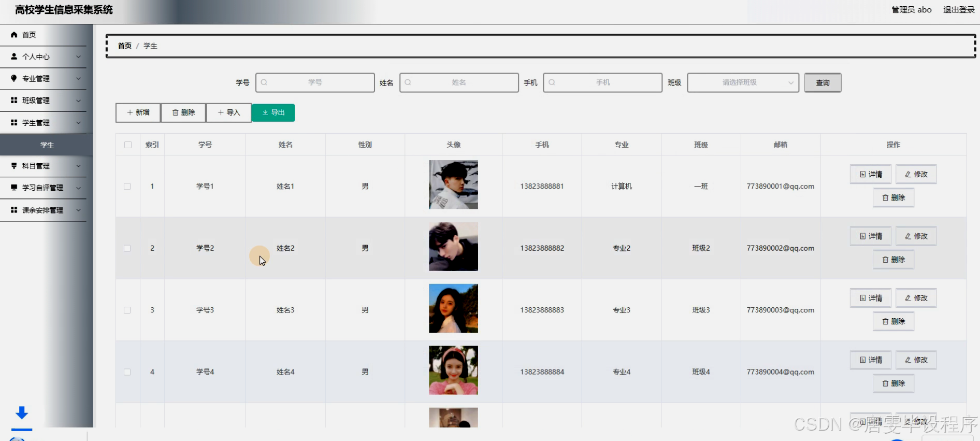
Task: Click avatar photo in row 学号4
Action: click(453, 370)
